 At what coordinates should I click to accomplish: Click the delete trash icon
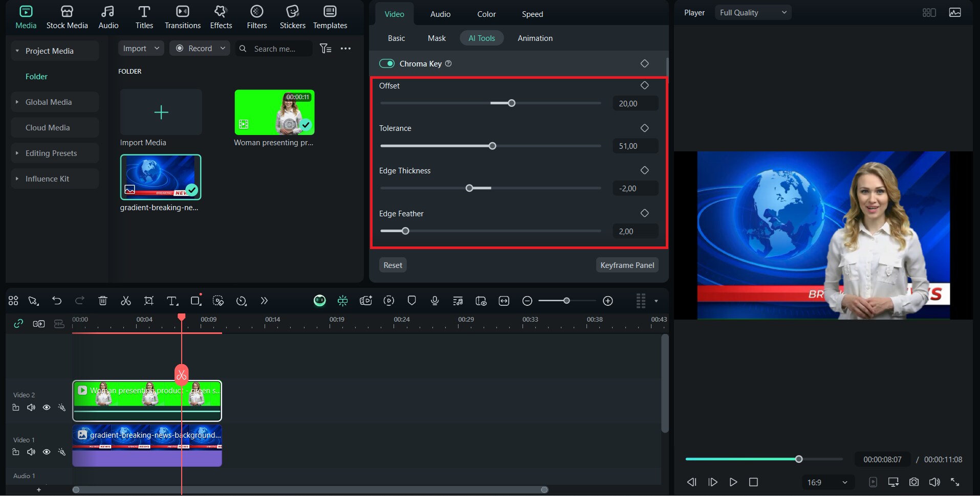tap(103, 301)
